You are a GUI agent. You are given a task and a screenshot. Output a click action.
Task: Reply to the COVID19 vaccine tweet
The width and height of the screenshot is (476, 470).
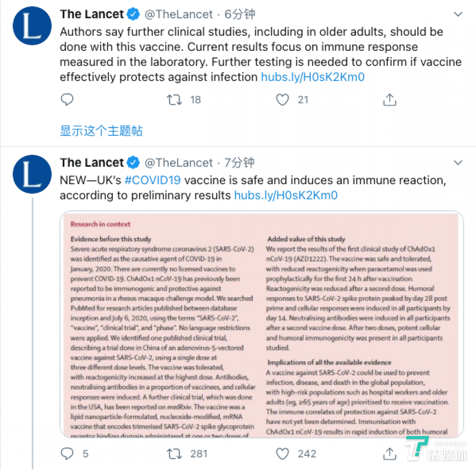point(67,453)
